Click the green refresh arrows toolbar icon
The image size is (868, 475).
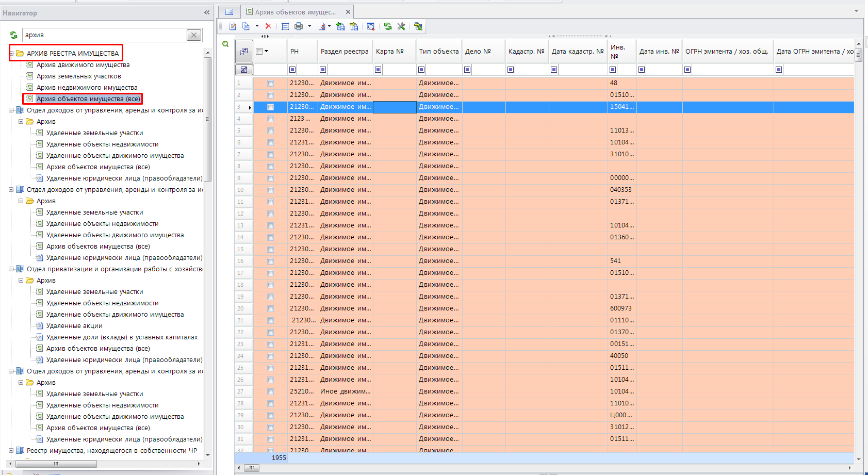click(388, 26)
